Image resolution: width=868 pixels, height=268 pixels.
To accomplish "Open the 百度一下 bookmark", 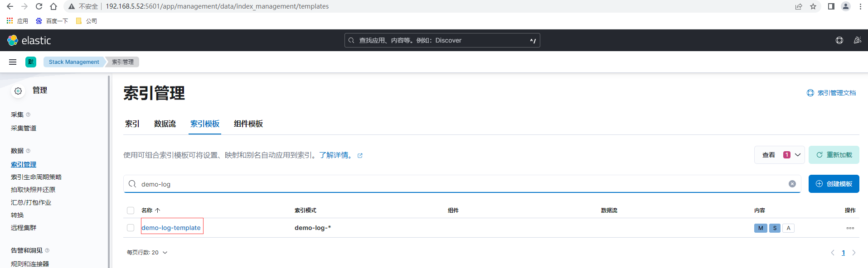I will pyautogui.click(x=52, y=21).
